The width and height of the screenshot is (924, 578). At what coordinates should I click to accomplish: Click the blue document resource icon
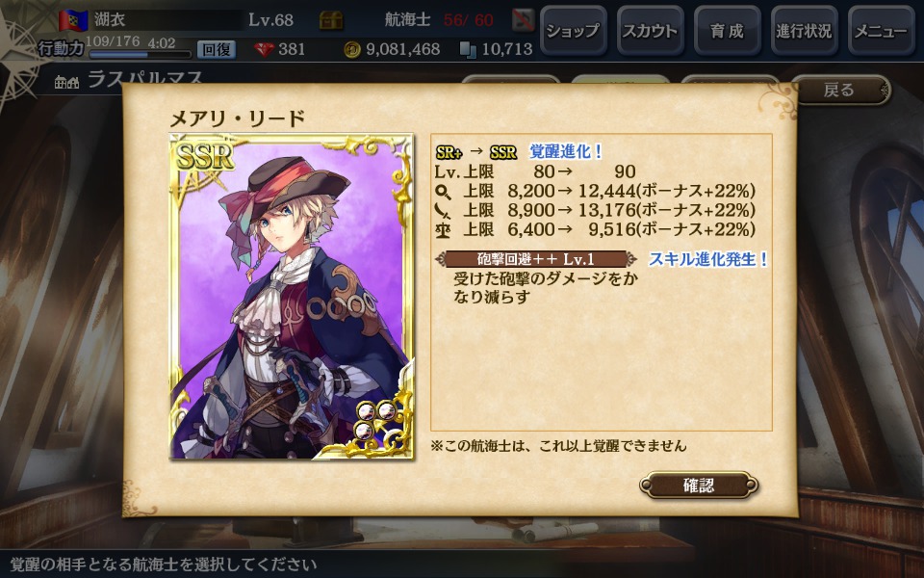click(468, 49)
